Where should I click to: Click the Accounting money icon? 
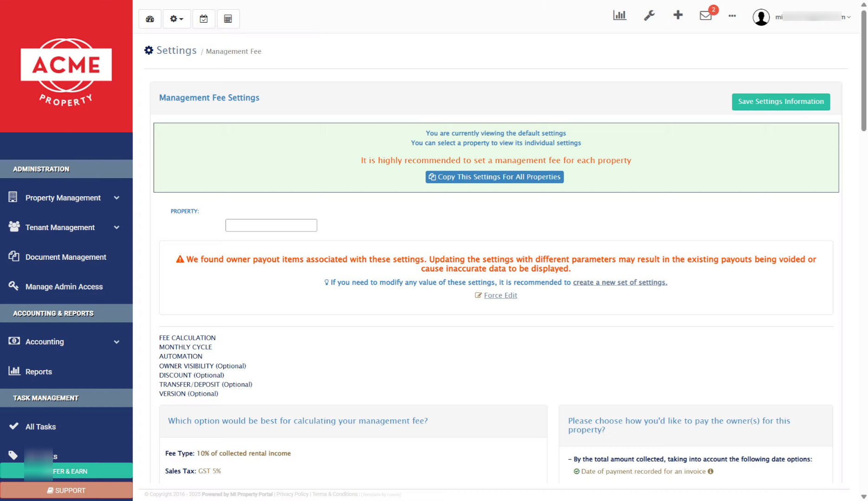pyautogui.click(x=14, y=341)
